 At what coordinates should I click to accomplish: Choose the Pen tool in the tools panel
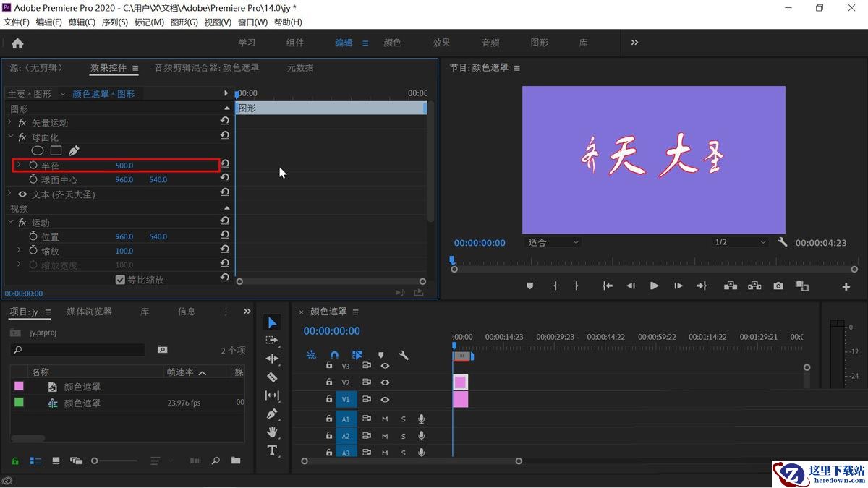[x=272, y=414]
